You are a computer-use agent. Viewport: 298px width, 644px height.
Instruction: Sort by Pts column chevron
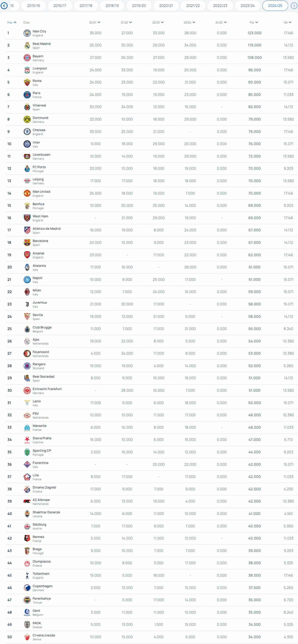click(x=256, y=22)
